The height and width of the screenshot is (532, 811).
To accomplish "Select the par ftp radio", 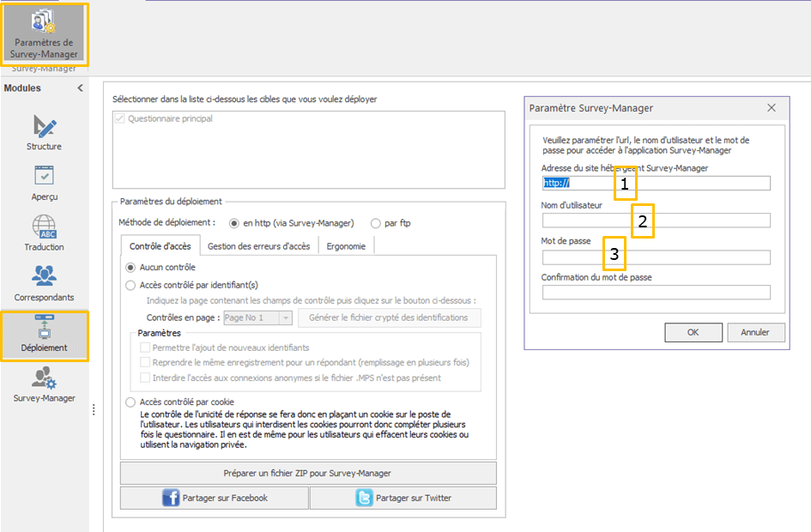I will point(376,223).
